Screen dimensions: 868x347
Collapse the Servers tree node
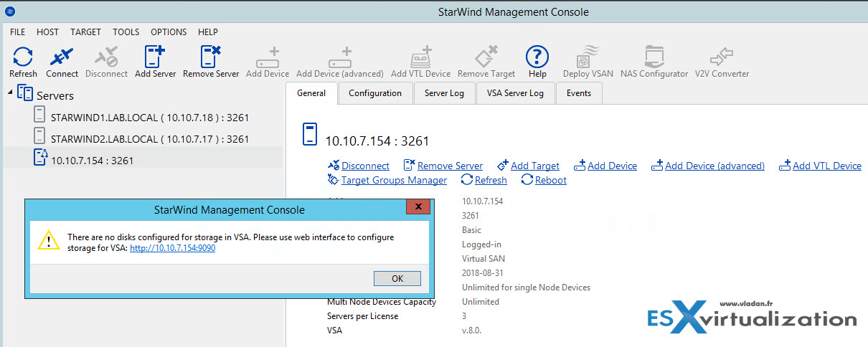coord(10,92)
